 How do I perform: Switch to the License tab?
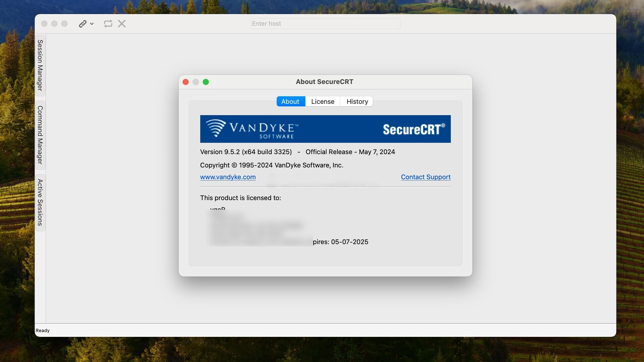322,101
